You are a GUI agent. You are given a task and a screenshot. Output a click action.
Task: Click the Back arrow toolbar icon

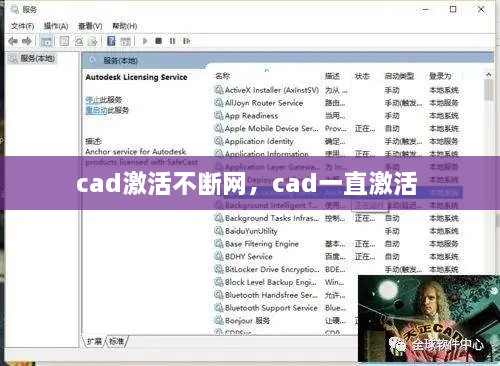click(x=13, y=41)
